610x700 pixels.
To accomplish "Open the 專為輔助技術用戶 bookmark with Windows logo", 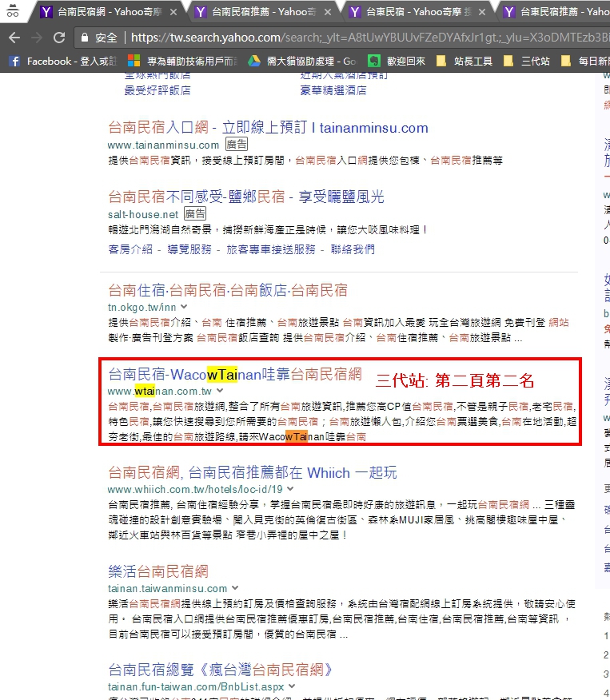I will [x=182, y=61].
